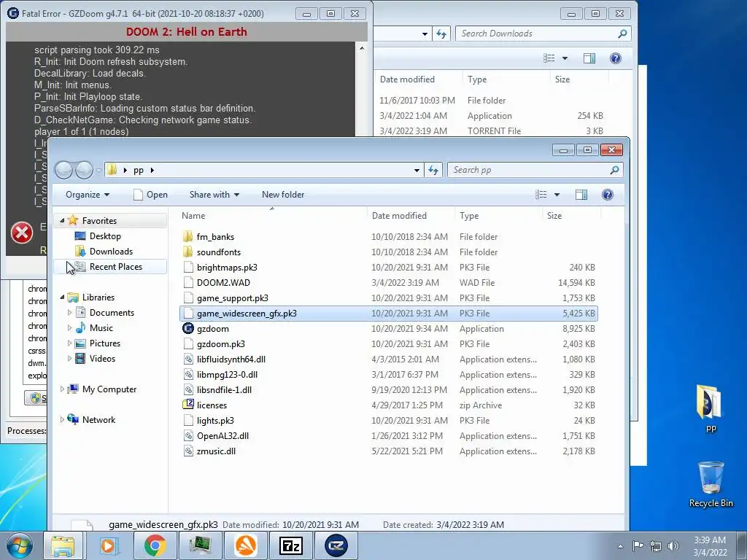Click the zmusic.dll file icon
Image resolution: width=747 pixels, height=560 pixels.
pos(188,451)
